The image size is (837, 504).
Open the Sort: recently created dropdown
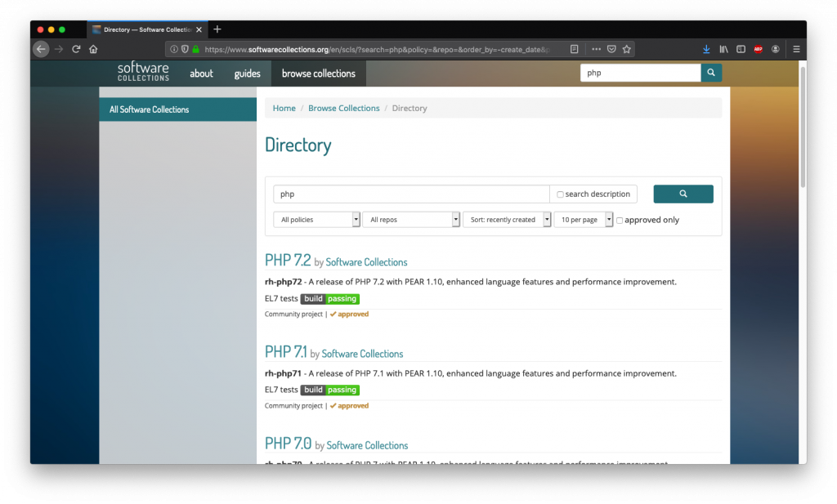(x=507, y=220)
